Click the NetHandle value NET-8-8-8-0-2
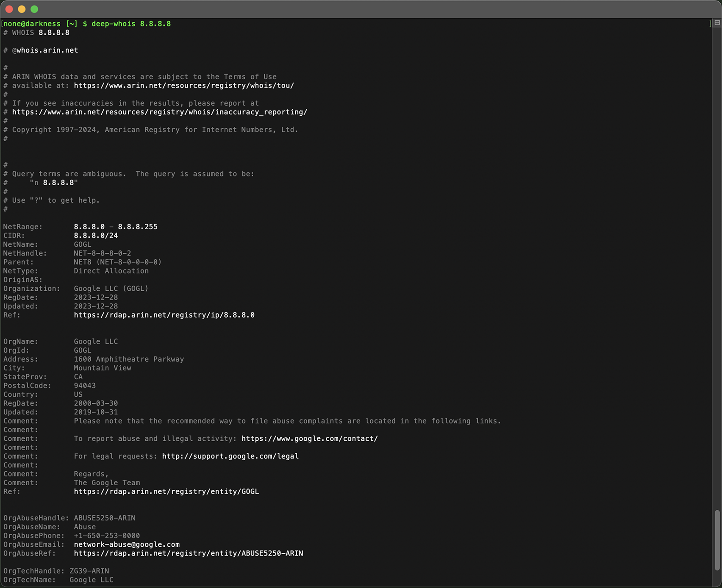The width and height of the screenshot is (722, 588). pyautogui.click(x=102, y=253)
